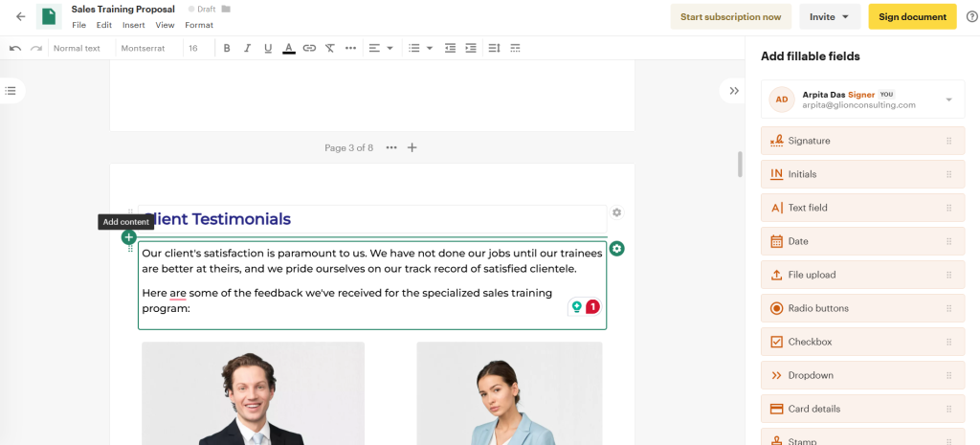Open the File menu
This screenshot has height=445, width=980.
(78, 25)
